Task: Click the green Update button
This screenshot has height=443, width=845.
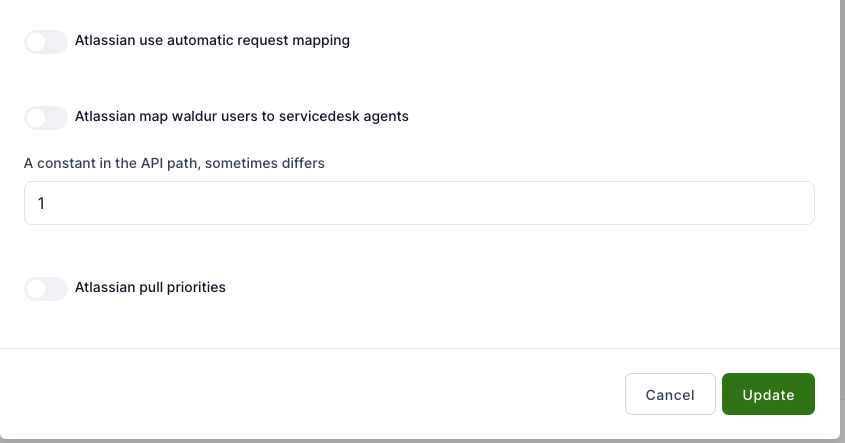Action: (768, 394)
